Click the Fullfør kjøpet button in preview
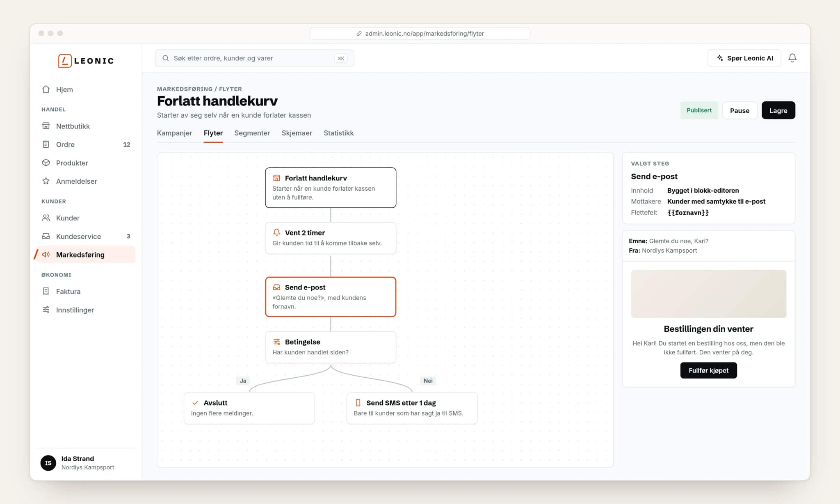 click(708, 370)
